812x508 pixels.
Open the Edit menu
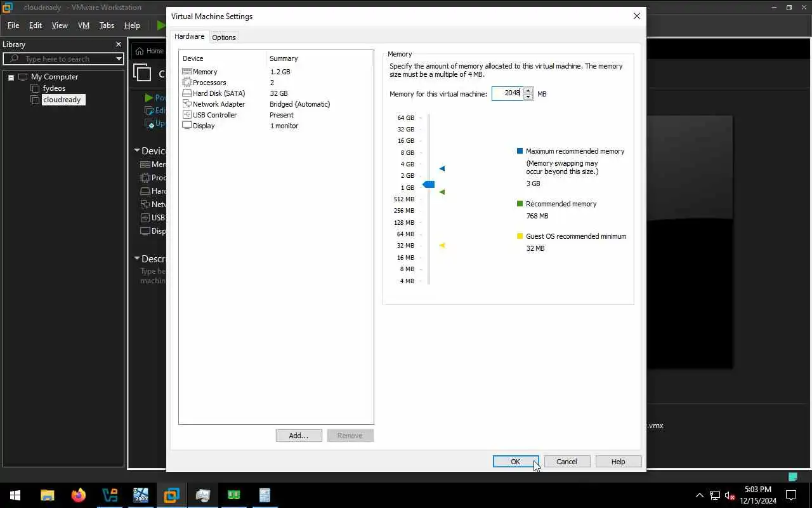(x=36, y=25)
